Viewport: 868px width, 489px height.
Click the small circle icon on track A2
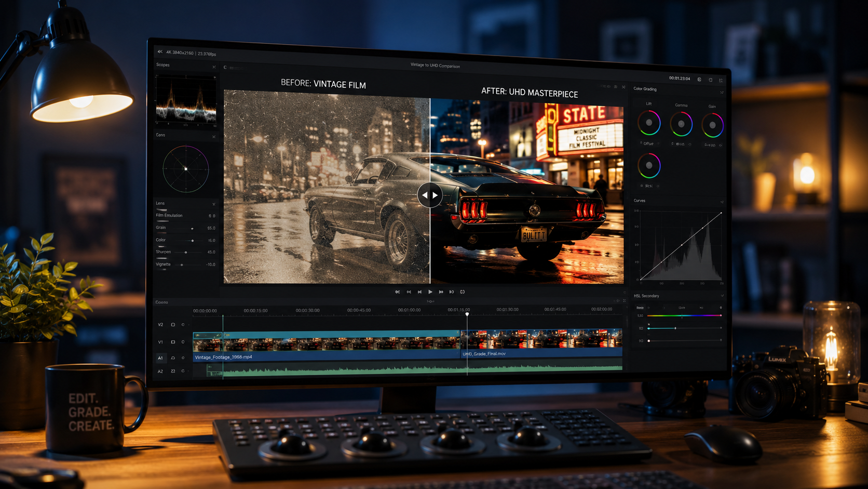click(x=183, y=371)
